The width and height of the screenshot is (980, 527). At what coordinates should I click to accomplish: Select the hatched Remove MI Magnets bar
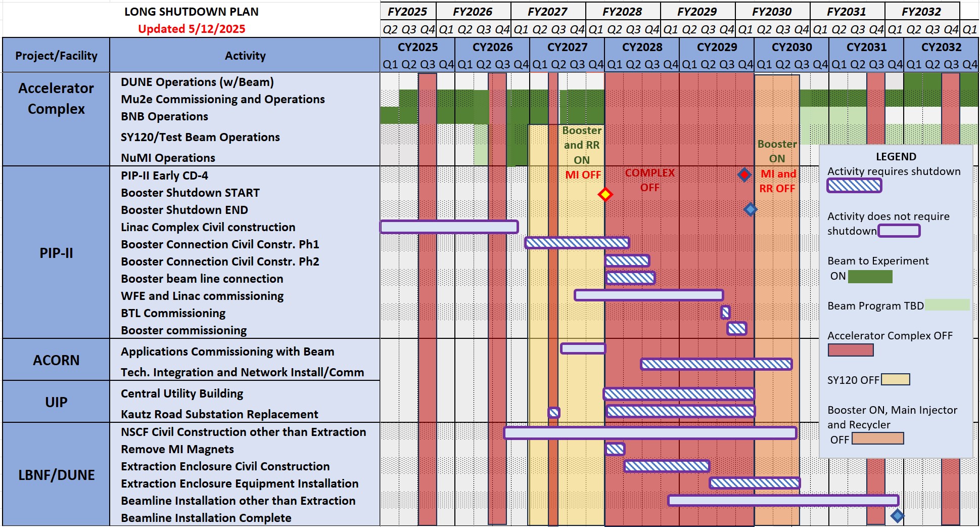[x=615, y=449]
